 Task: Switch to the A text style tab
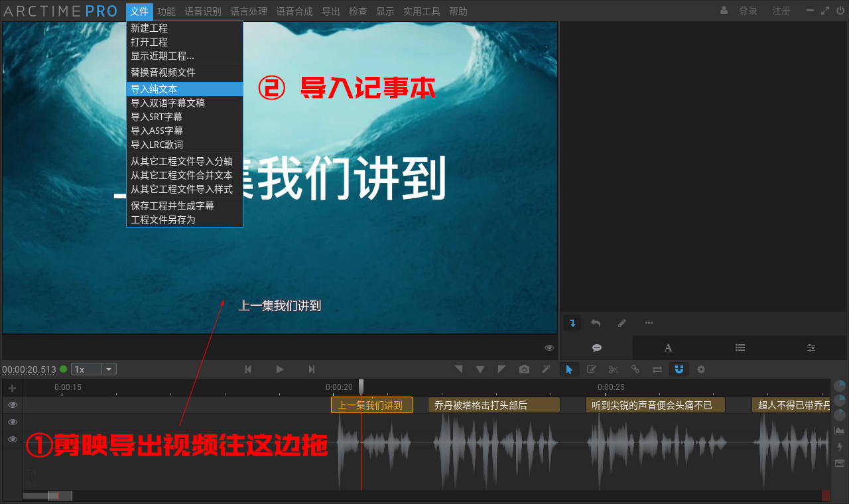click(x=668, y=347)
